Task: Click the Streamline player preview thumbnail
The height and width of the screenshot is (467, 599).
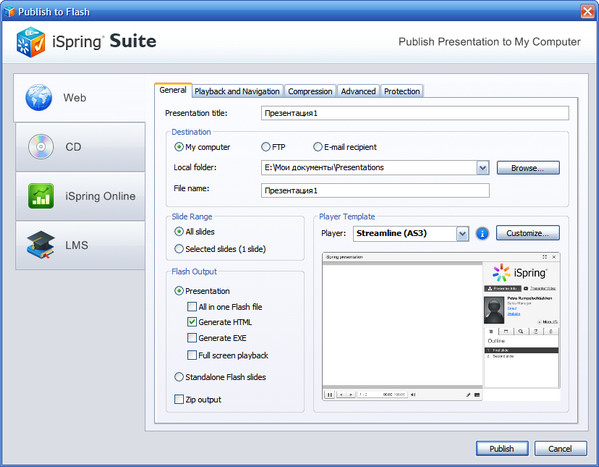Action: point(441,327)
